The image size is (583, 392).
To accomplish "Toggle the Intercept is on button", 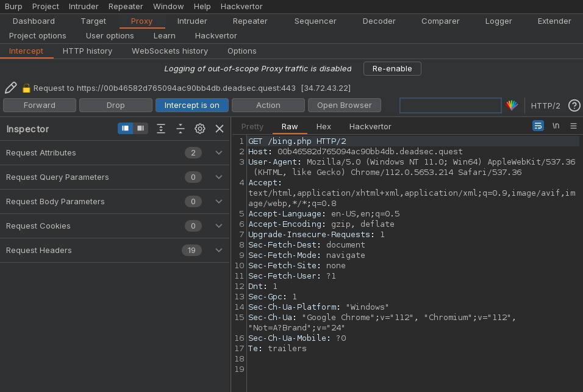I will pos(192,105).
